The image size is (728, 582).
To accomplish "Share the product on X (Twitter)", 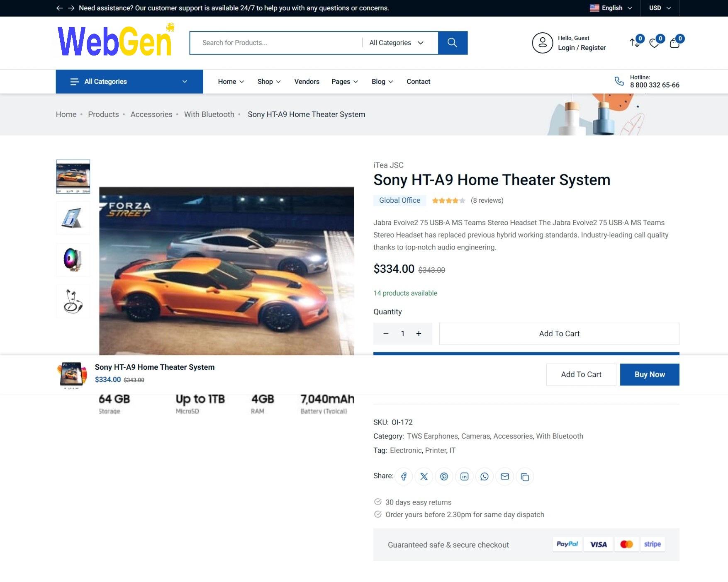I will (x=424, y=477).
